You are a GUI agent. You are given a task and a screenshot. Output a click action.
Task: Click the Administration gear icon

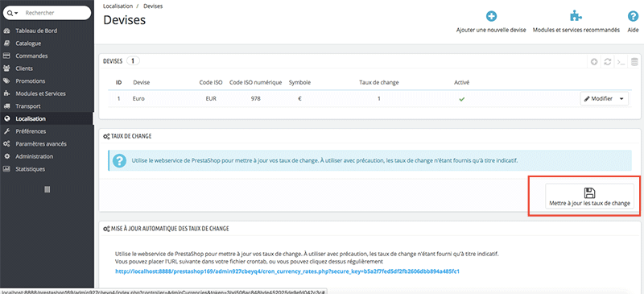(x=6, y=156)
